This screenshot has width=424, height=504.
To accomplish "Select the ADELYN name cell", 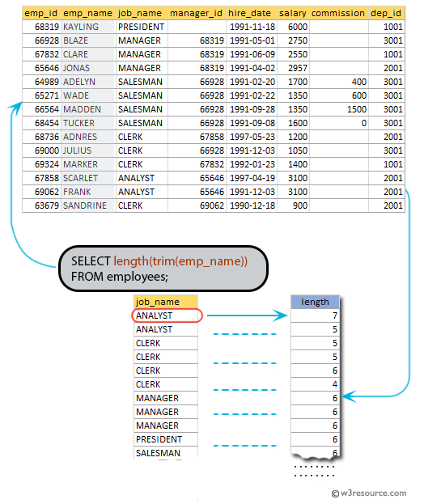I will click(x=87, y=82).
